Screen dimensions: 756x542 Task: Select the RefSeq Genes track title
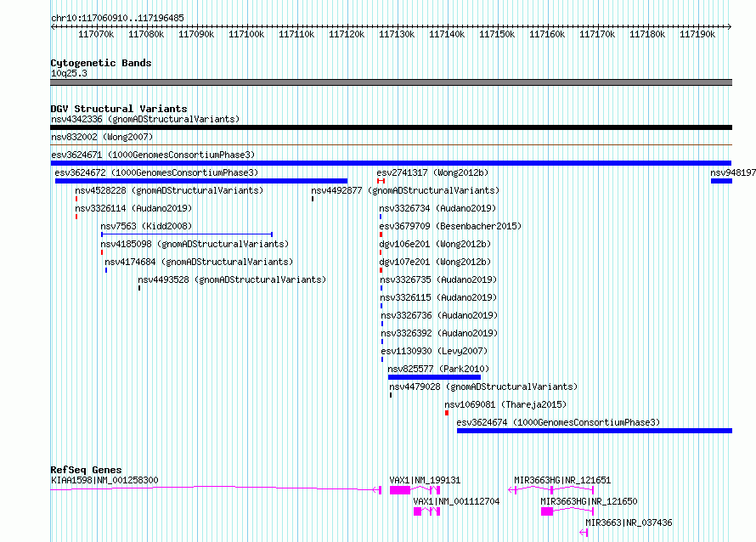coord(86,470)
